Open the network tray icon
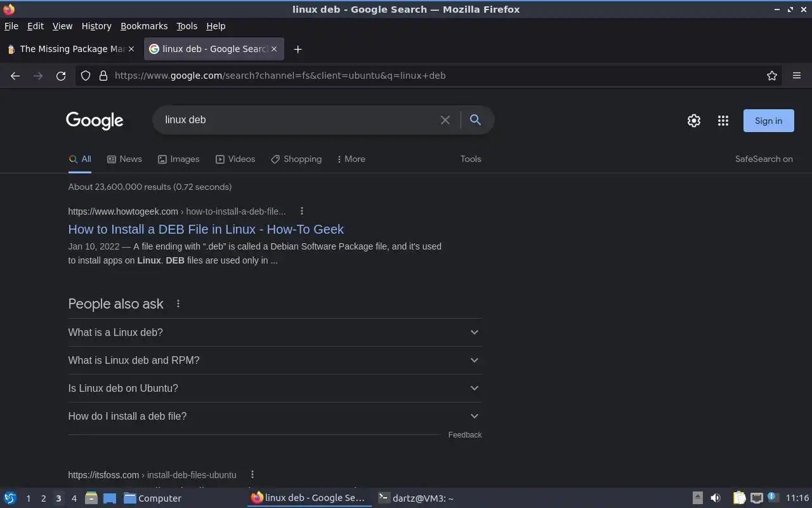 [756, 498]
